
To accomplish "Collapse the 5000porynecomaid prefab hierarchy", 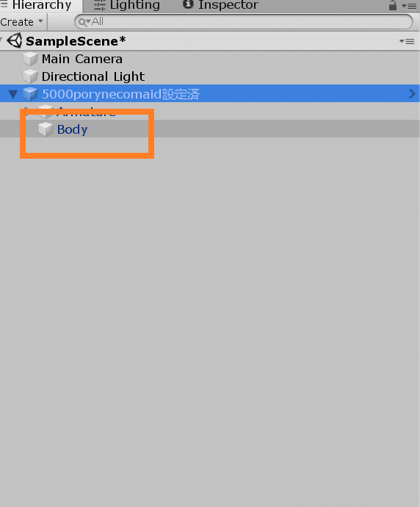I will tap(13, 94).
